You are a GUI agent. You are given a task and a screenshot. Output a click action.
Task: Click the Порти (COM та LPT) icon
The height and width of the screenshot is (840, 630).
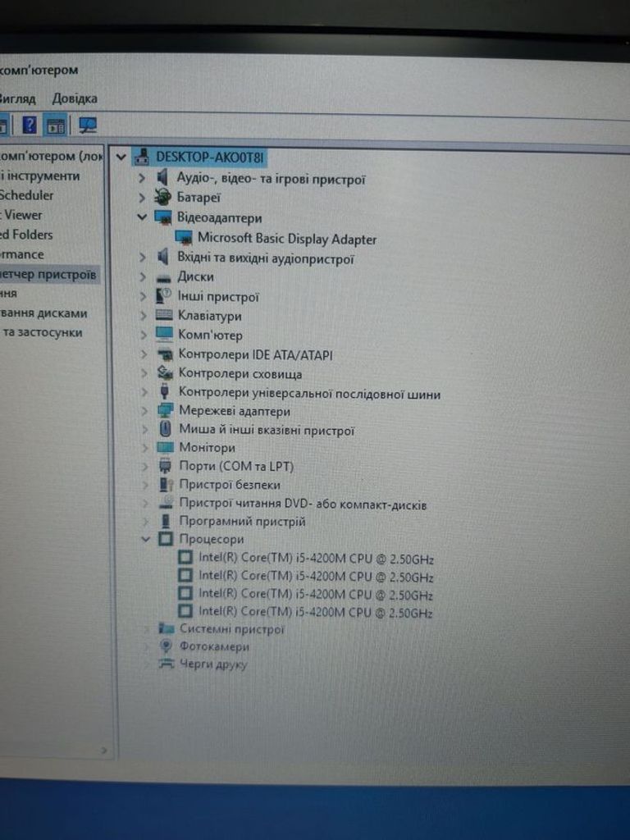[166, 466]
